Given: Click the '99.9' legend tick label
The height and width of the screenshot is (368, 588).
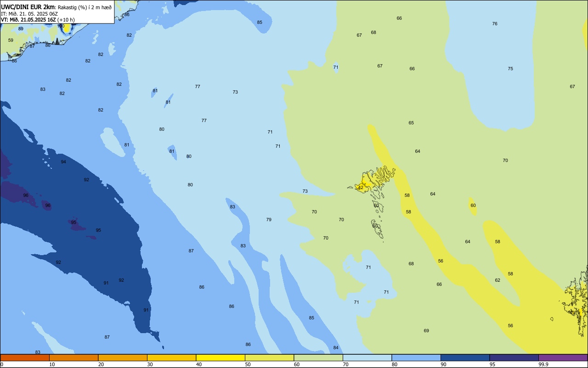Looking at the screenshot, I should (543, 364).
